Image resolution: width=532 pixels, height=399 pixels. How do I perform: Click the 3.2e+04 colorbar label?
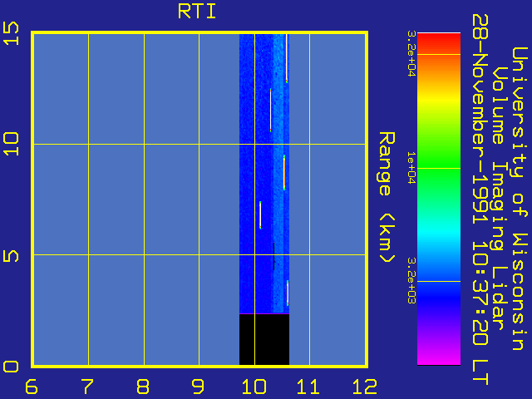click(411, 53)
